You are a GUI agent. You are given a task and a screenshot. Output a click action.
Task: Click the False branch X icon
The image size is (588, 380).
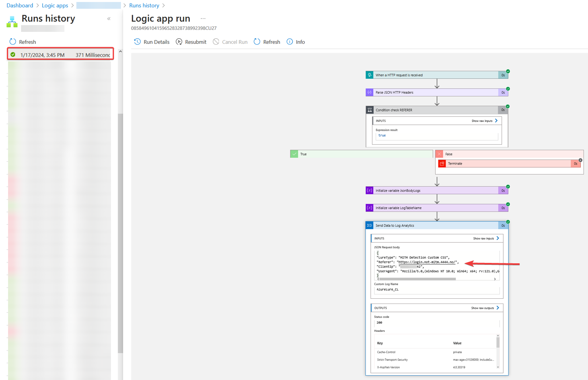[x=439, y=154]
